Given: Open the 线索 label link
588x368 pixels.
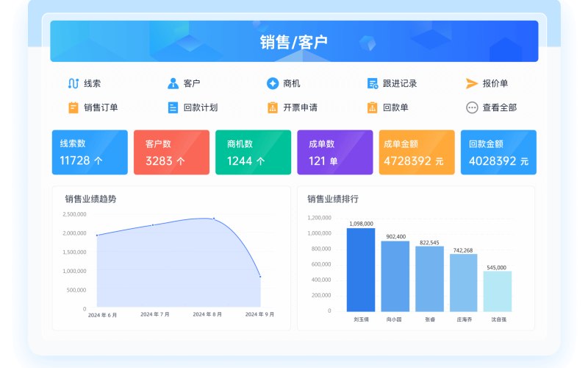Looking at the screenshot, I should click(93, 83).
